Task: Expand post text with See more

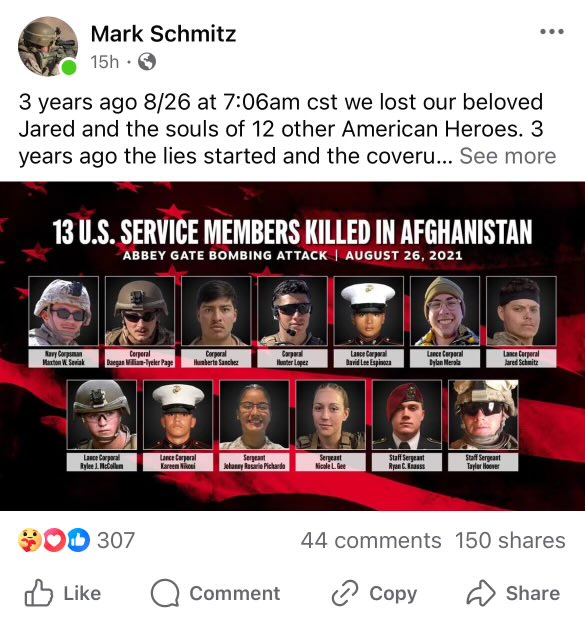Action: tap(507, 156)
